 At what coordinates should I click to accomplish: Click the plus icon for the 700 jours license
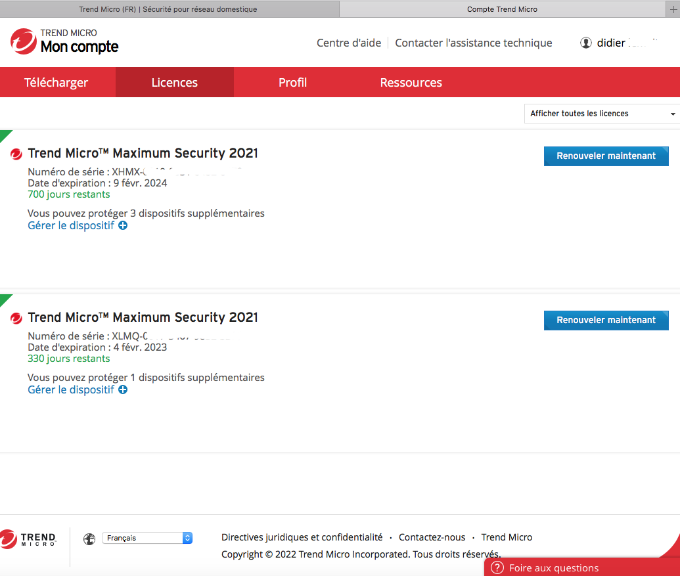[123, 226]
